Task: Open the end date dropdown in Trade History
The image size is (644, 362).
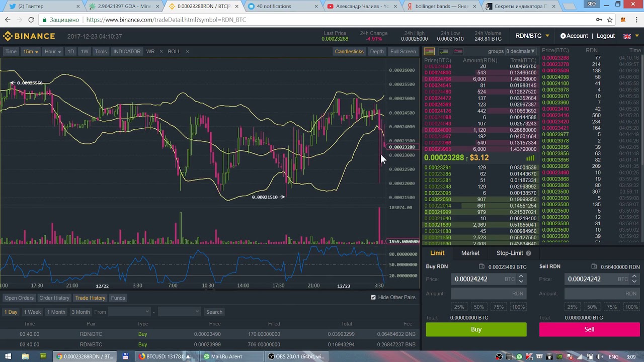Action: click(179, 312)
